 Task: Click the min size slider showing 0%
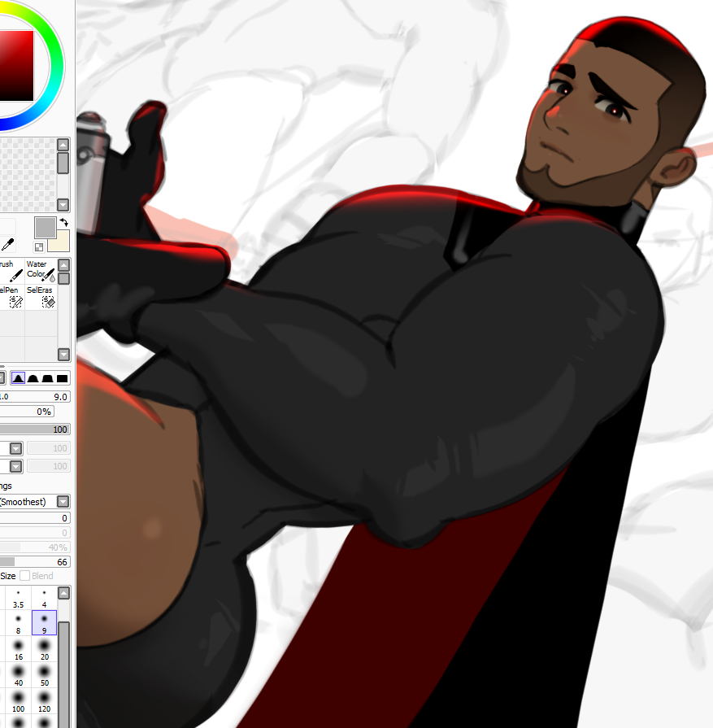point(27,412)
